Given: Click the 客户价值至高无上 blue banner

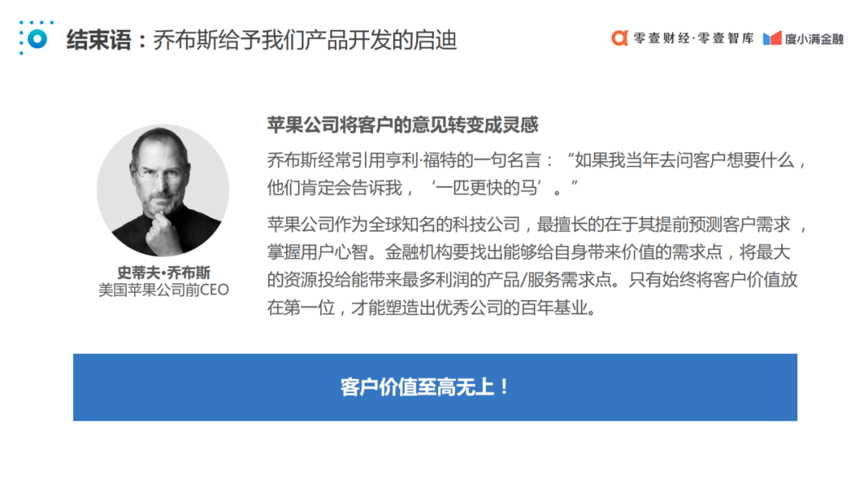Looking at the screenshot, I should [x=435, y=387].
